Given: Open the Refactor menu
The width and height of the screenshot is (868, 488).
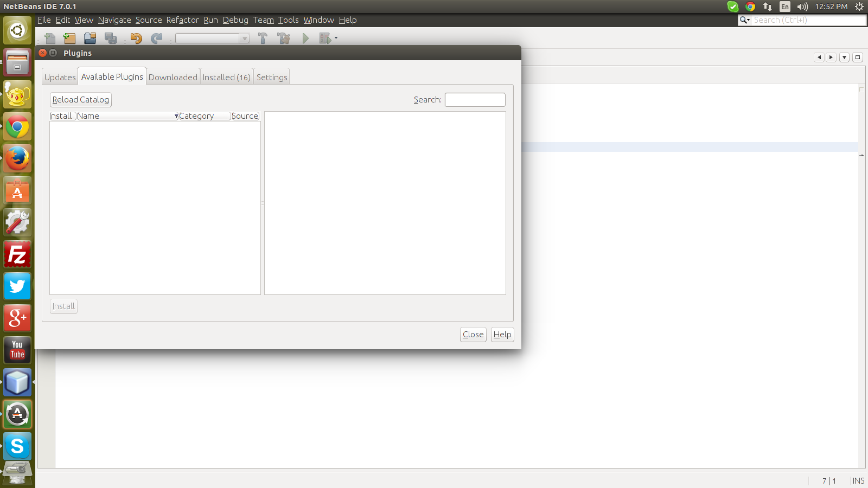Looking at the screenshot, I should coord(183,20).
